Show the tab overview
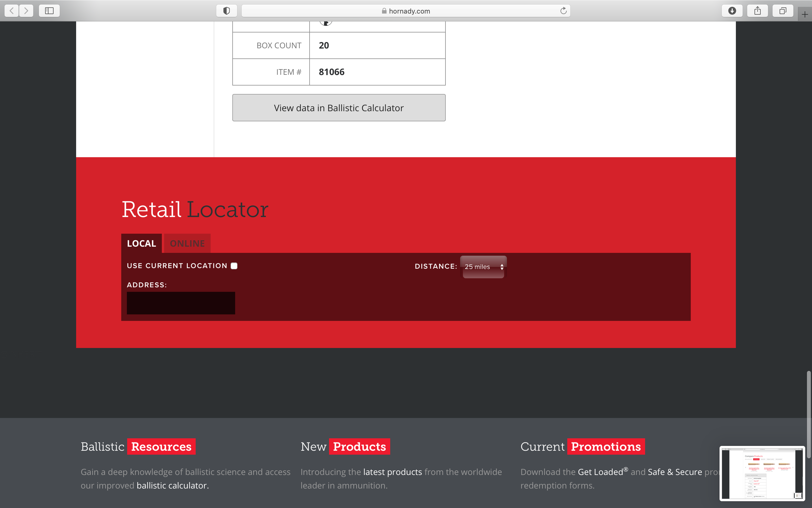Screen dimensions: 812x508 coord(783,11)
